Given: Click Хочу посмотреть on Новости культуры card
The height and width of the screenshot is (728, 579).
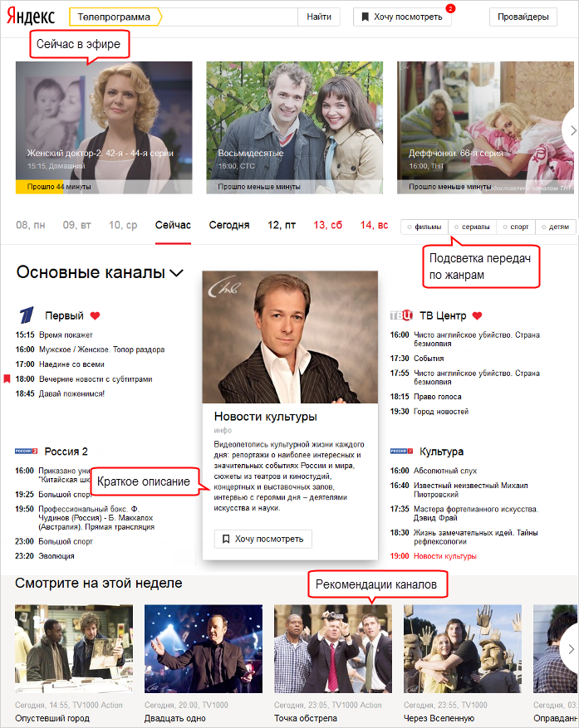Looking at the screenshot, I should (x=263, y=539).
